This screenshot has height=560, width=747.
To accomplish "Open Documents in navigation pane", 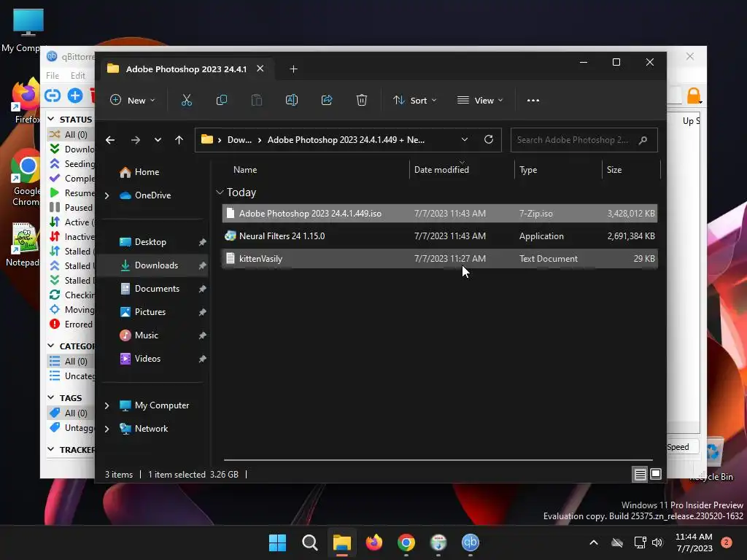I will (x=157, y=289).
